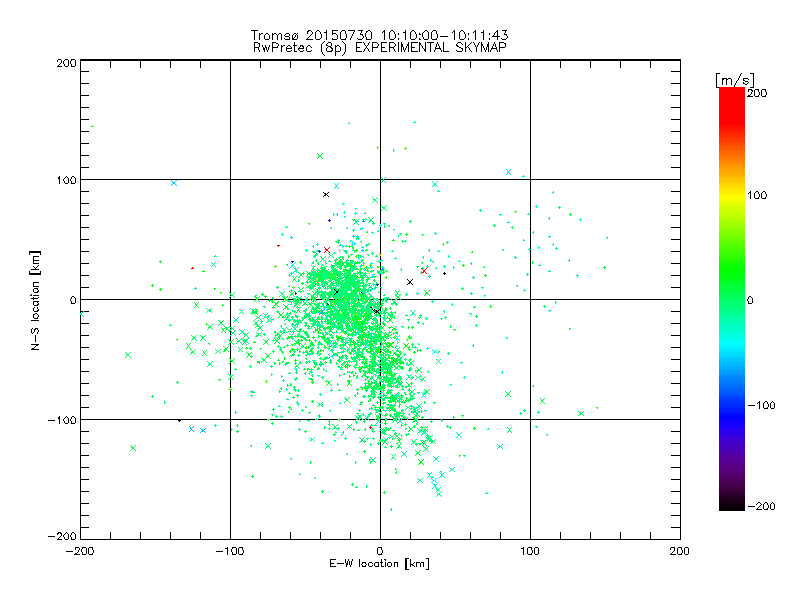Click the 'E-W location [km]' axis label
The height and width of the screenshot is (600, 800).
point(379,564)
